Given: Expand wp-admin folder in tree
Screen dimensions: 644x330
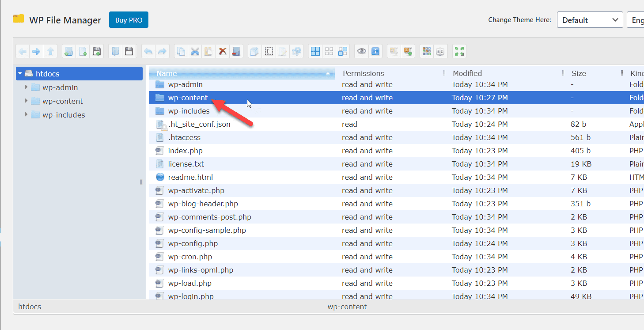Looking at the screenshot, I should point(27,87).
